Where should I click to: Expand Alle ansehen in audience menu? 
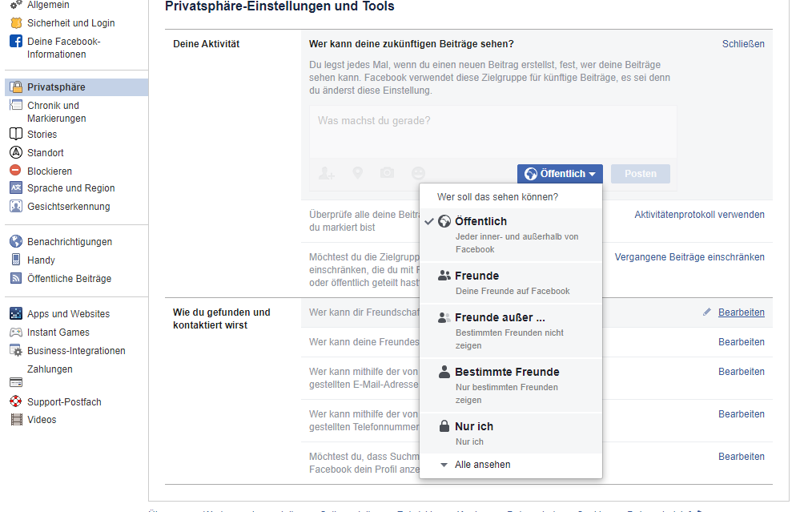pyautogui.click(x=481, y=465)
